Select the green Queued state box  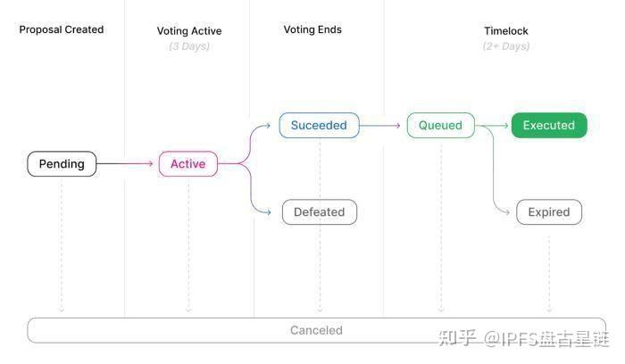point(440,126)
